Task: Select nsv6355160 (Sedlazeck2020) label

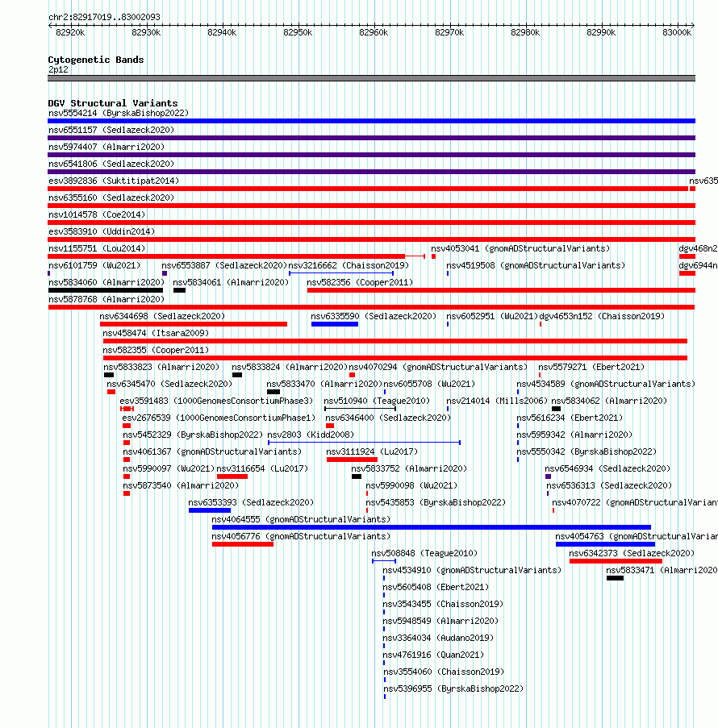Action: pyautogui.click(x=111, y=198)
